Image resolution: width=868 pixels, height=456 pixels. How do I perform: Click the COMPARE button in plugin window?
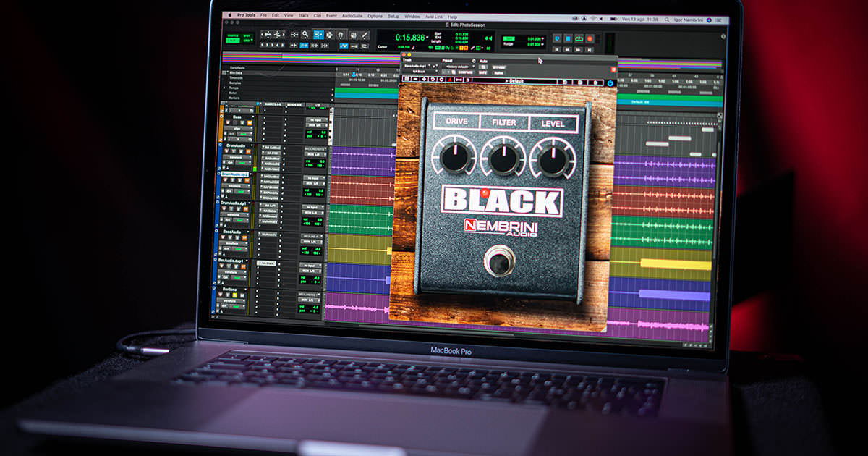point(465,72)
